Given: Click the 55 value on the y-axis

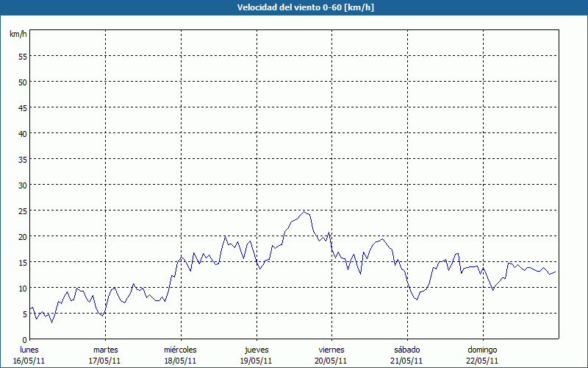Looking at the screenshot, I should pyautogui.click(x=22, y=56).
